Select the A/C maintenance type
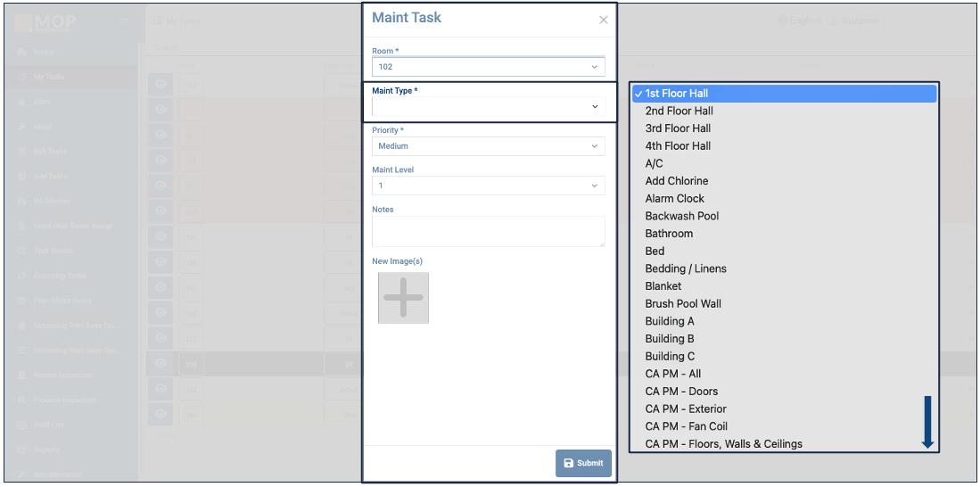Viewport: 980px width, 487px height. [655, 163]
